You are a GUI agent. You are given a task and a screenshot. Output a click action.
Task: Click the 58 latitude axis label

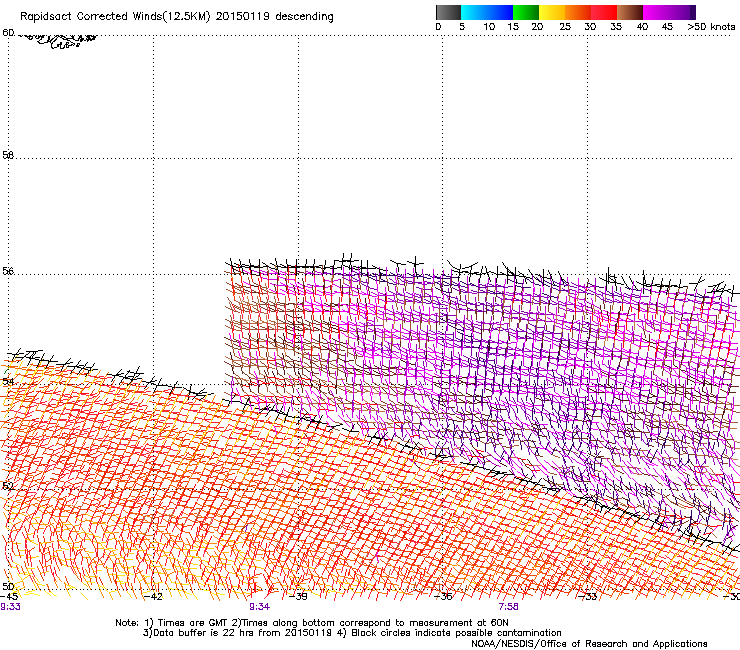[8, 155]
